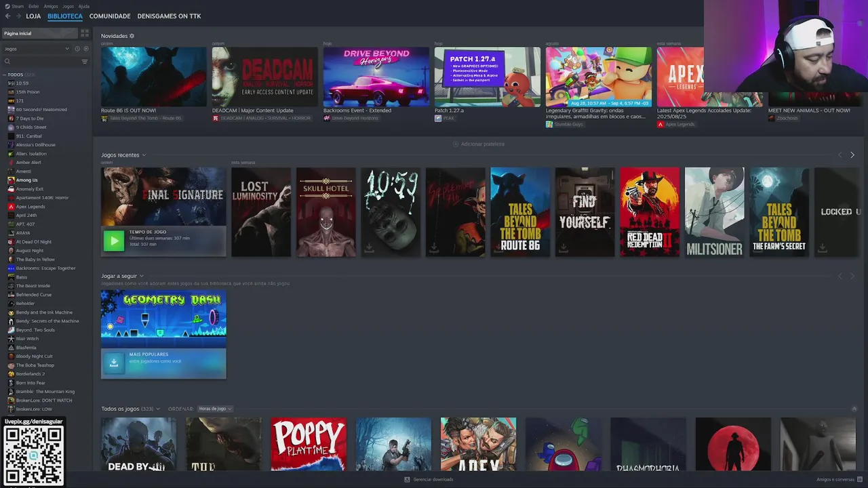Click the library search magnifier icon
The image size is (868, 488).
point(7,62)
